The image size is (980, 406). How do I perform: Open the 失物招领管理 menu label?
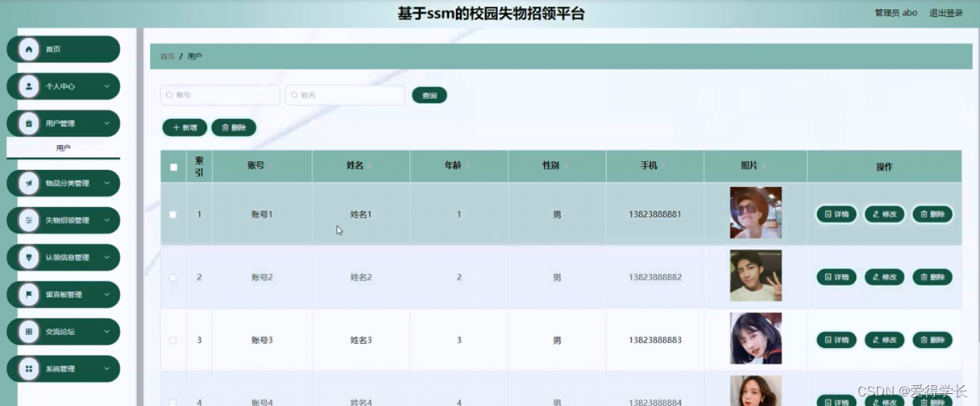[x=67, y=220]
